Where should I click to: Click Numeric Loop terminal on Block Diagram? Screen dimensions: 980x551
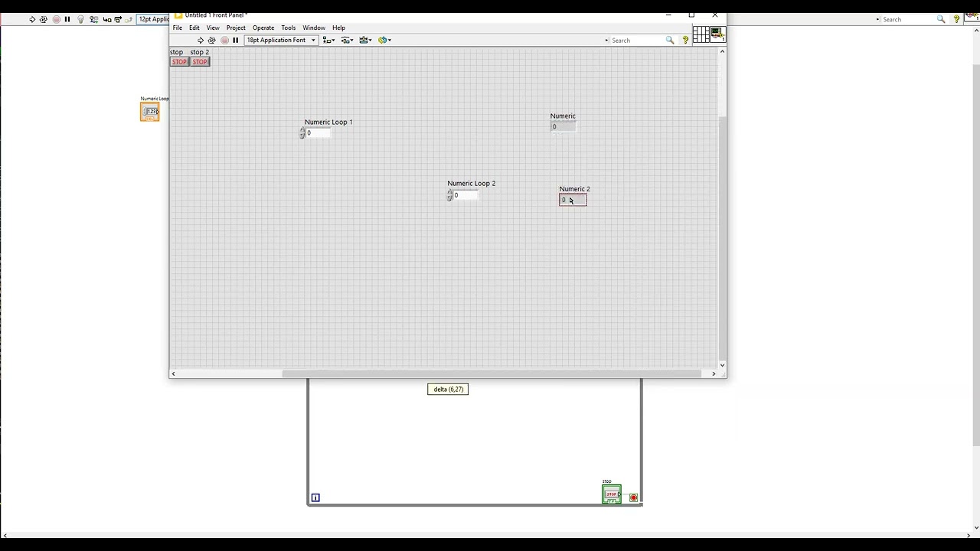click(150, 112)
